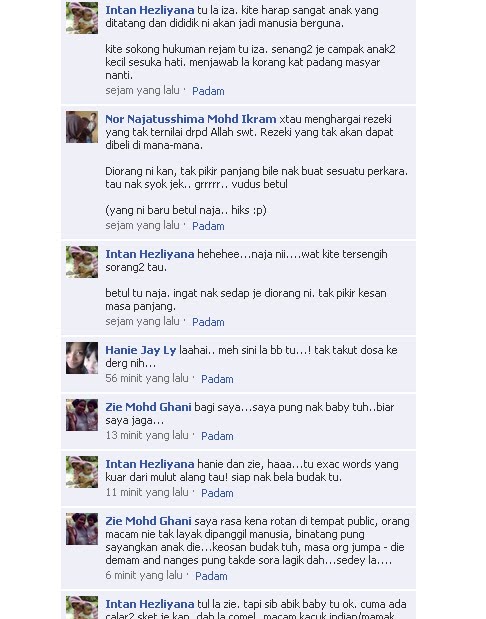Click Padam under the 'kite sokong hukuman rejam' comment
Viewport: 486px width, 619px height.
[208, 91]
